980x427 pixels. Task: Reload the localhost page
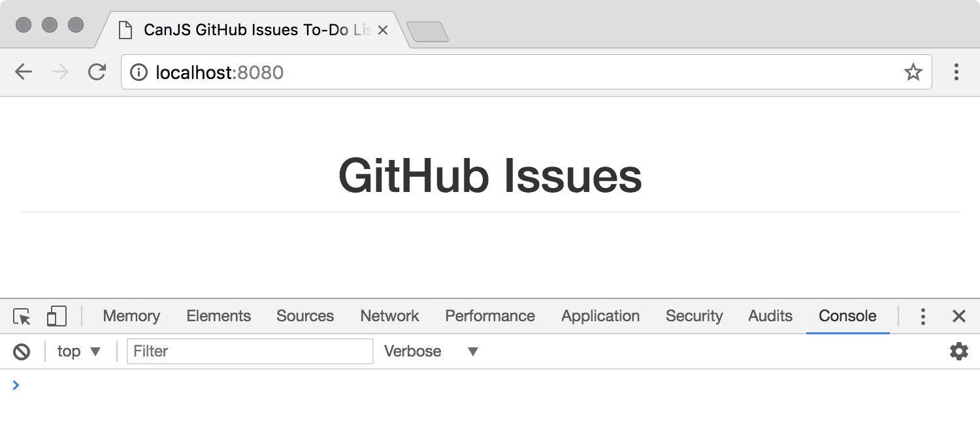click(97, 72)
